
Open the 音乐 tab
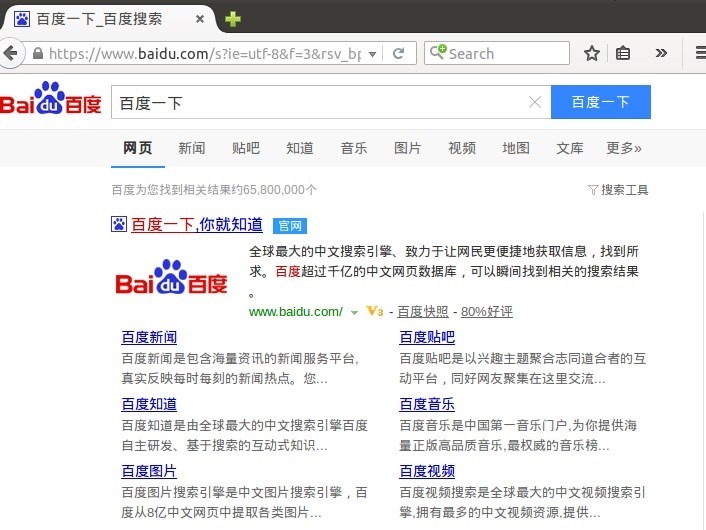tap(354, 148)
